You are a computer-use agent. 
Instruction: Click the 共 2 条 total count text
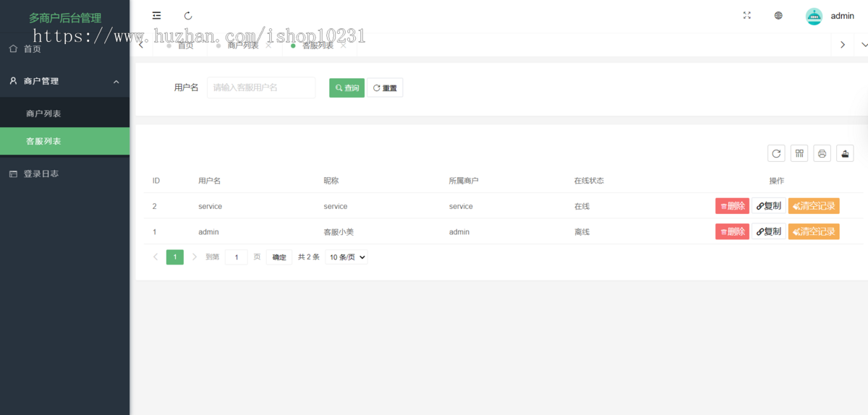pyautogui.click(x=309, y=257)
